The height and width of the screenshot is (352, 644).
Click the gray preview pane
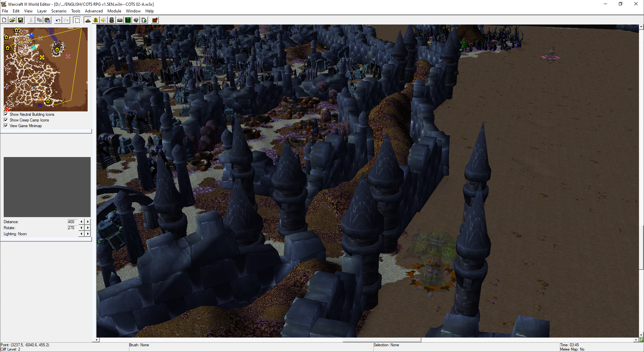coord(47,187)
